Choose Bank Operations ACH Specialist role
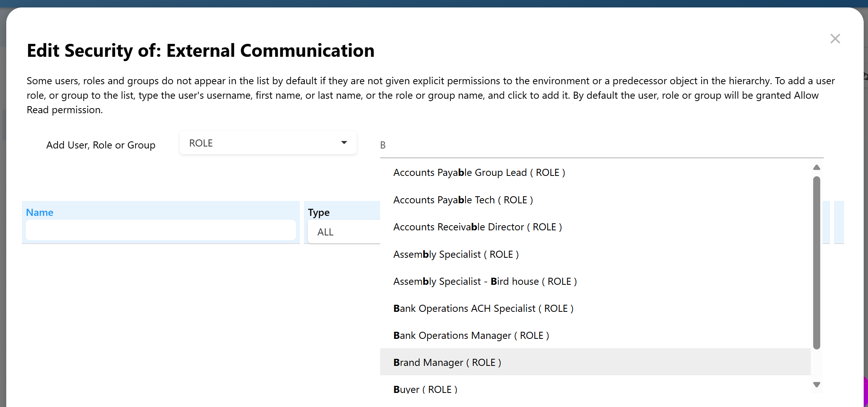Image resolution: width=868 pixels, height=407 pixels. coord(483,309)
